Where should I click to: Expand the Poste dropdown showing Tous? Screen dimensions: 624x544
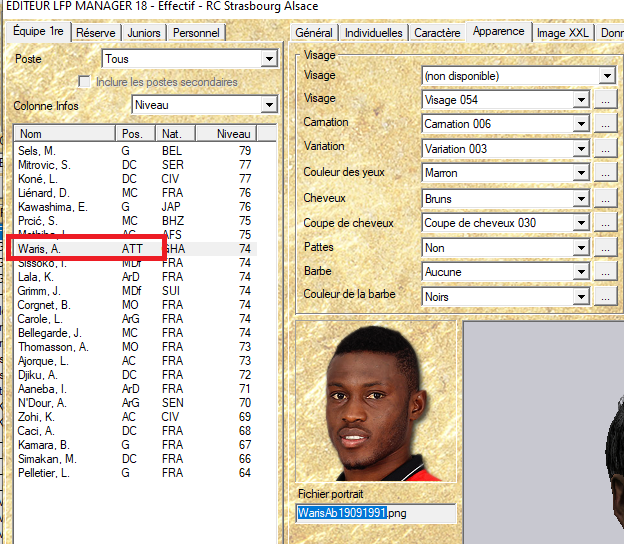point(190,59)
